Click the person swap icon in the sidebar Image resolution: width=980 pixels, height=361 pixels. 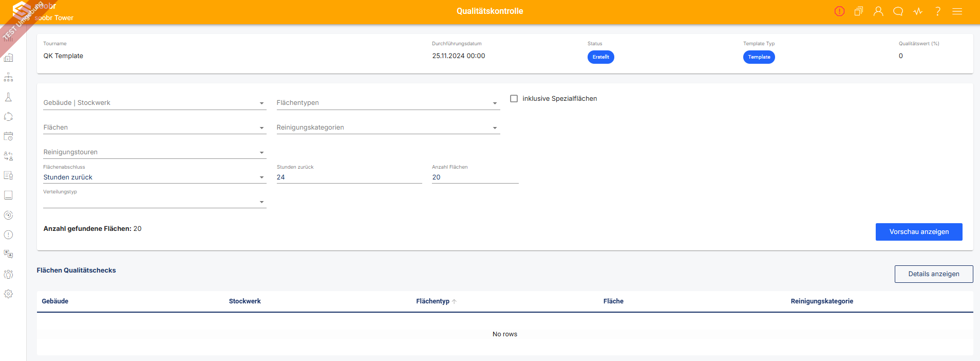coord(8,156)
